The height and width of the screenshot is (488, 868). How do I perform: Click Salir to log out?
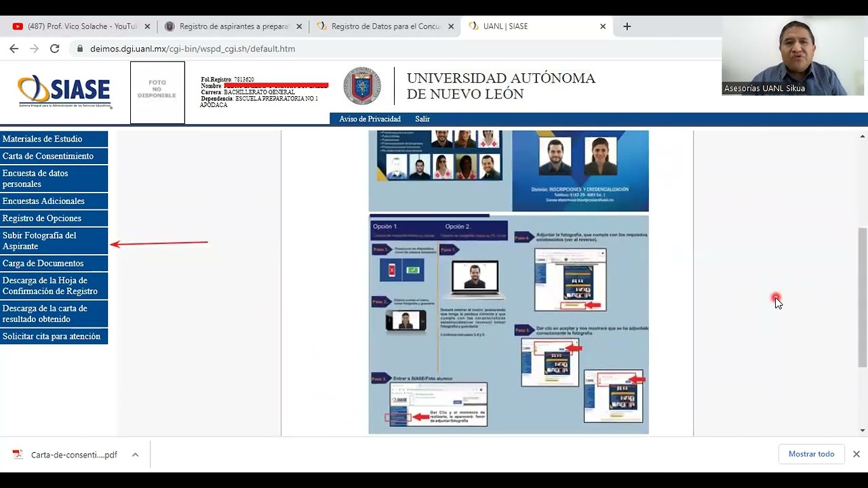click(422, 119)
